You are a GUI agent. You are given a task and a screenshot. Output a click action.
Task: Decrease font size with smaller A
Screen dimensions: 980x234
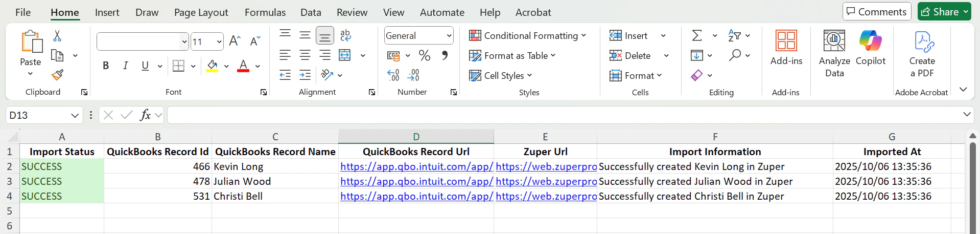point(255,41)
